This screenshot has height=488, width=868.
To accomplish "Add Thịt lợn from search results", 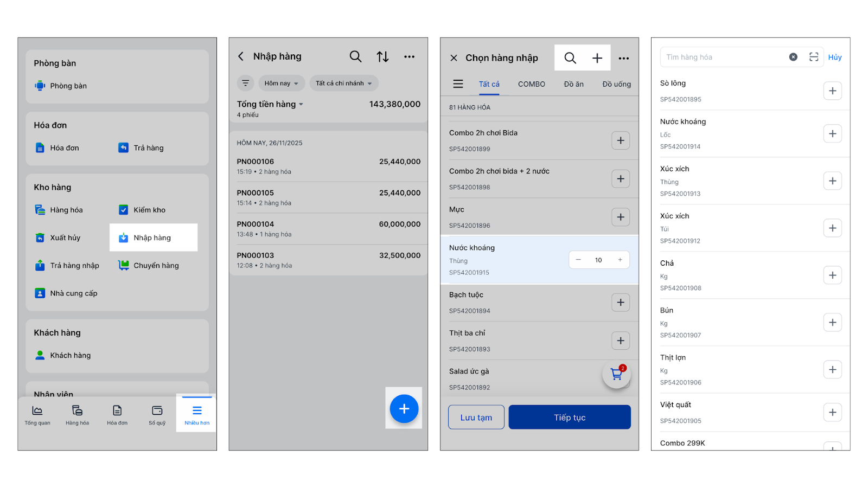I will (x=833, y=369).
